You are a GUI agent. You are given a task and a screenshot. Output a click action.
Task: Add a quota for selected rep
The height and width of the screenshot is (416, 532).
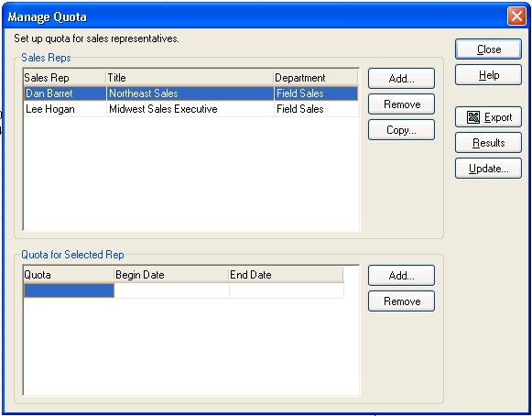401,276
